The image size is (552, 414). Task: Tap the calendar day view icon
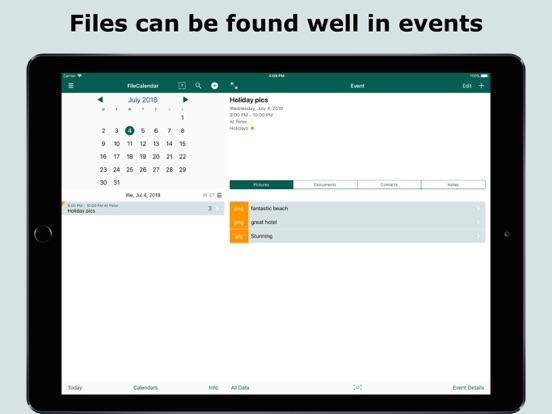point(182,86)
